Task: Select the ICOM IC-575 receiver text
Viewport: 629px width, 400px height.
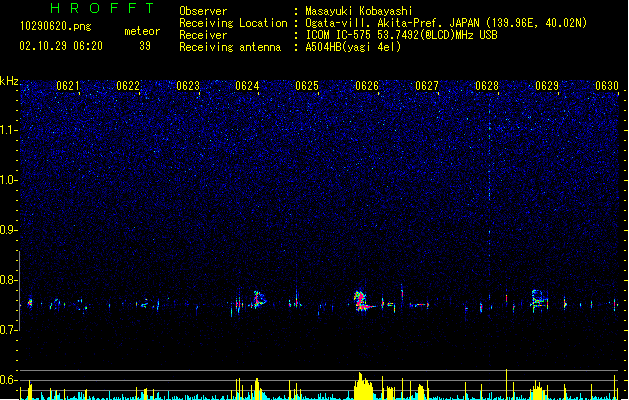Action: [401, 35]
